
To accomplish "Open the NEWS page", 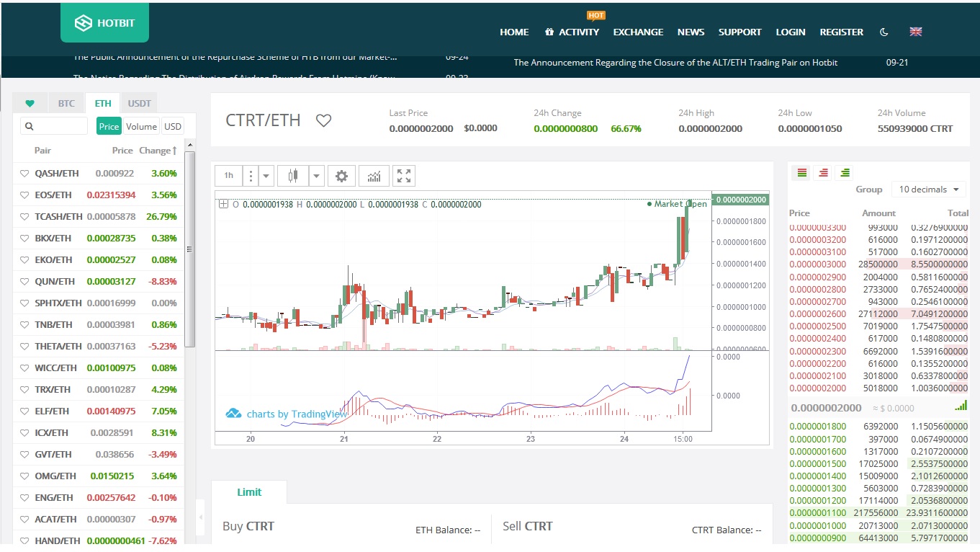I will (x=691, y=32).
